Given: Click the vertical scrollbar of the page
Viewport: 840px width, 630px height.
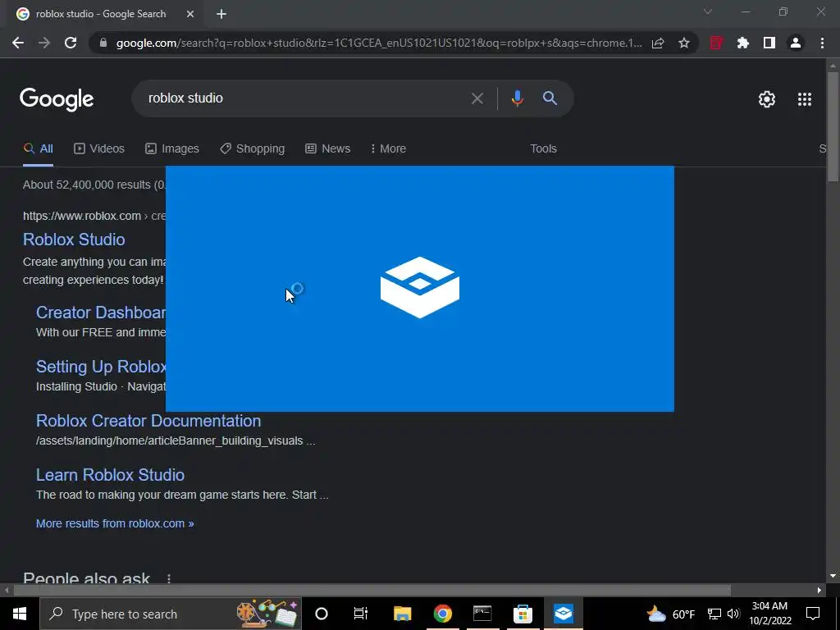Looking at the screenshot, I should click(833, 126).
